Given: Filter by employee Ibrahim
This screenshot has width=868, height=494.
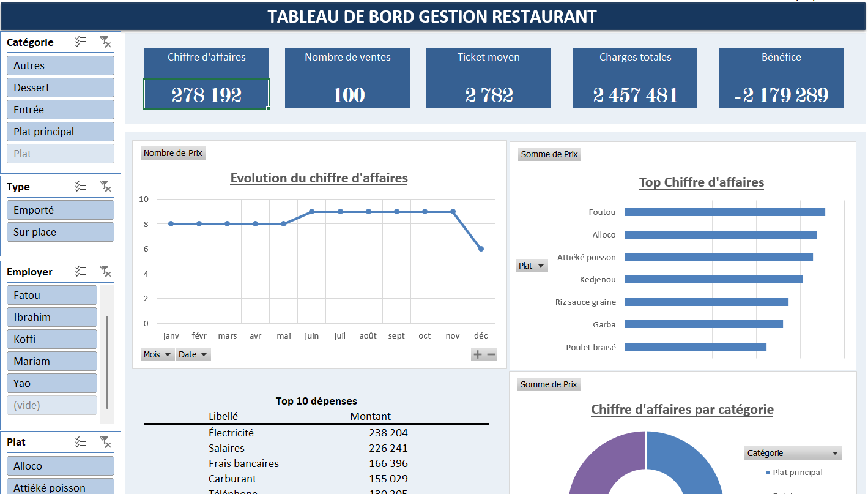Looking at the screenshot, I should click(52, 317).
